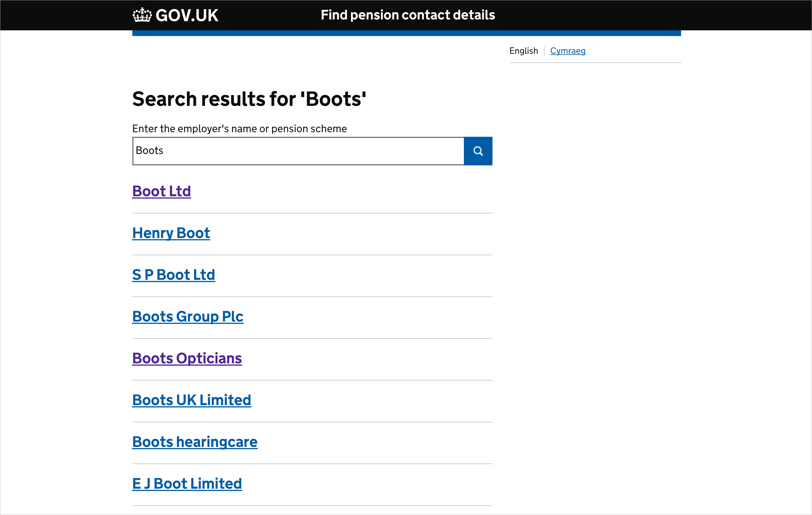Screen dimensions: 812x515
Task: Click the black GOV.UK header bar
Action: coord(607,15)
